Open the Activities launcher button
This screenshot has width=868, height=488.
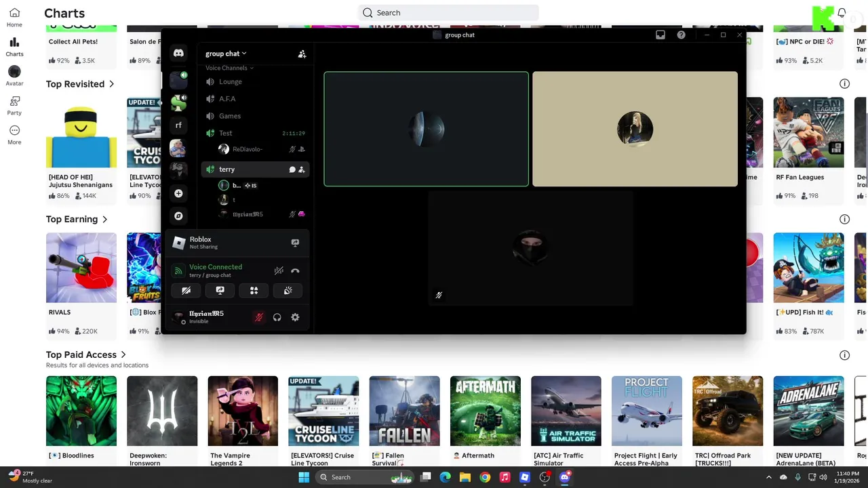point(254,290)
